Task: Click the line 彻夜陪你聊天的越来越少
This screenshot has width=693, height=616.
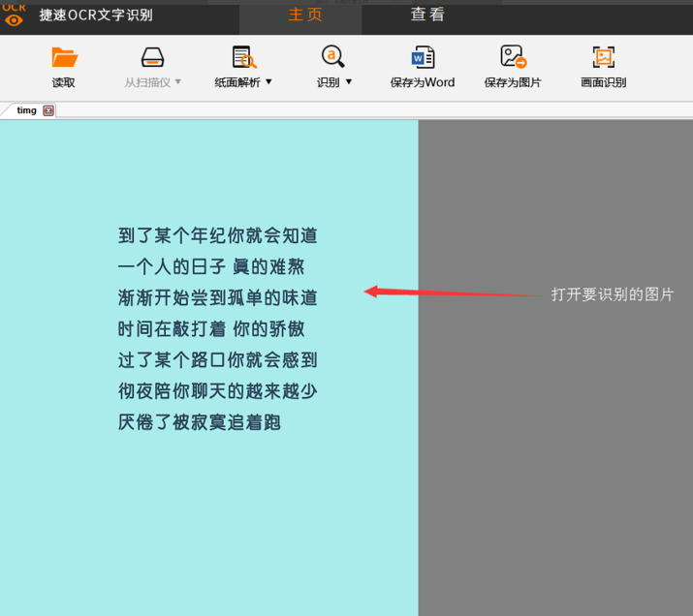Action: pyautogui.click(x=218, y=391)
